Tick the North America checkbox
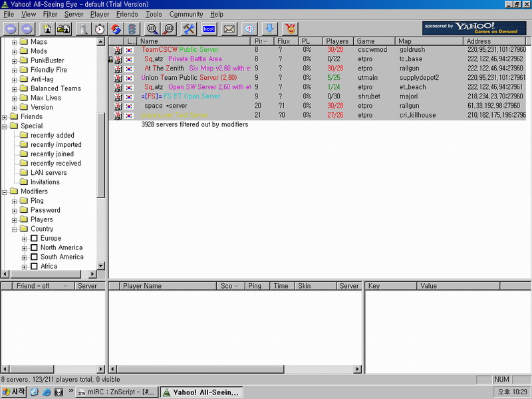The height and width of the screenshot is (399, 532). point(34,247)
